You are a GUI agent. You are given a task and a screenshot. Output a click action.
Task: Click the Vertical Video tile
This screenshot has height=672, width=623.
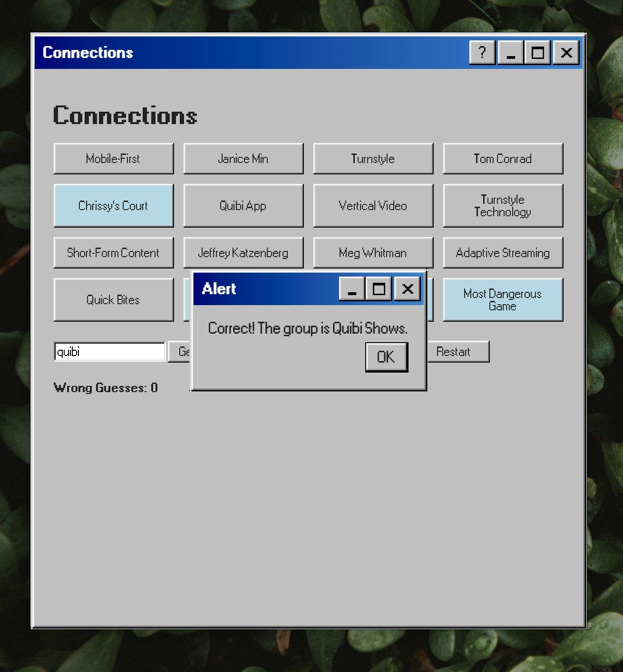click(x=373, y=206)
